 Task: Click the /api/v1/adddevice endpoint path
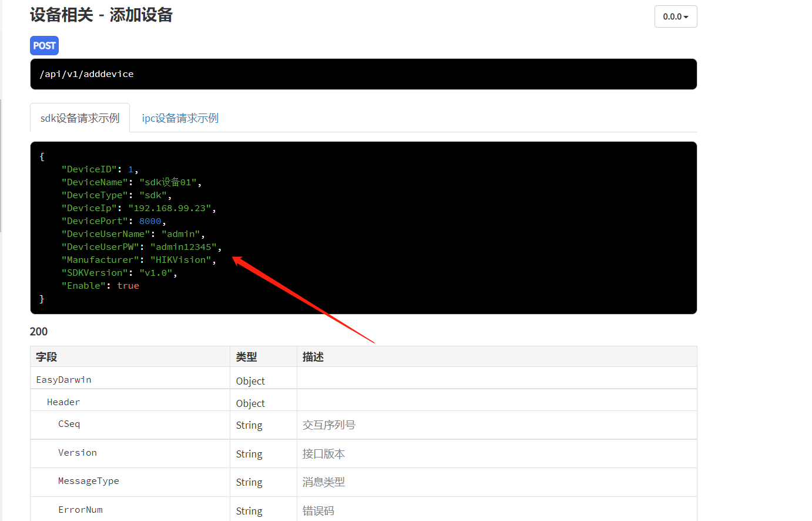tap(86, 74)
